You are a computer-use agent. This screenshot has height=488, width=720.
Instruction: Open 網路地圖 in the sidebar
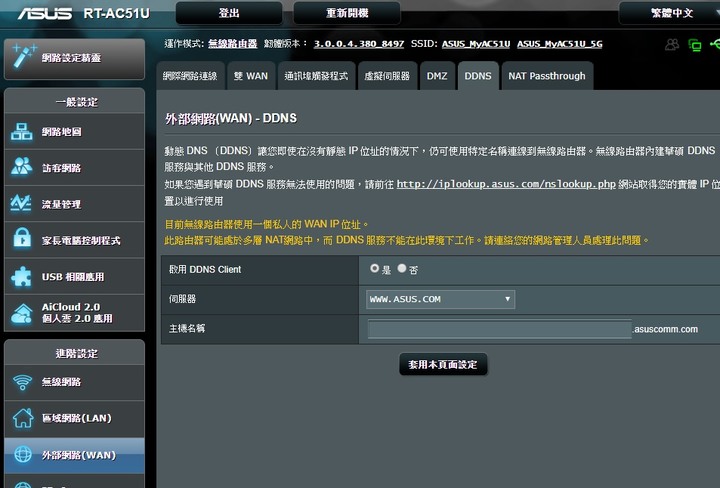pyautogui.click(x=74, y=132)
